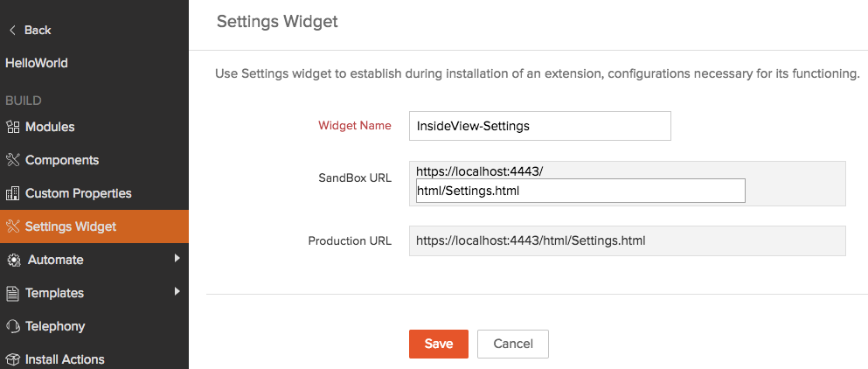Expand the Templates submenu arrow
The height and width of the screenshot is (369, 868).
click(177, 292)
